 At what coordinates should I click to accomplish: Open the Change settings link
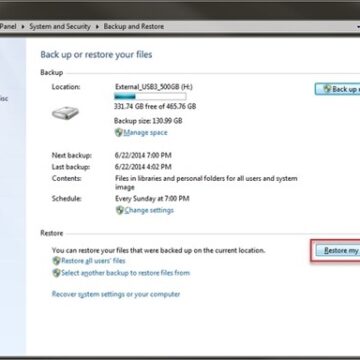149,210
